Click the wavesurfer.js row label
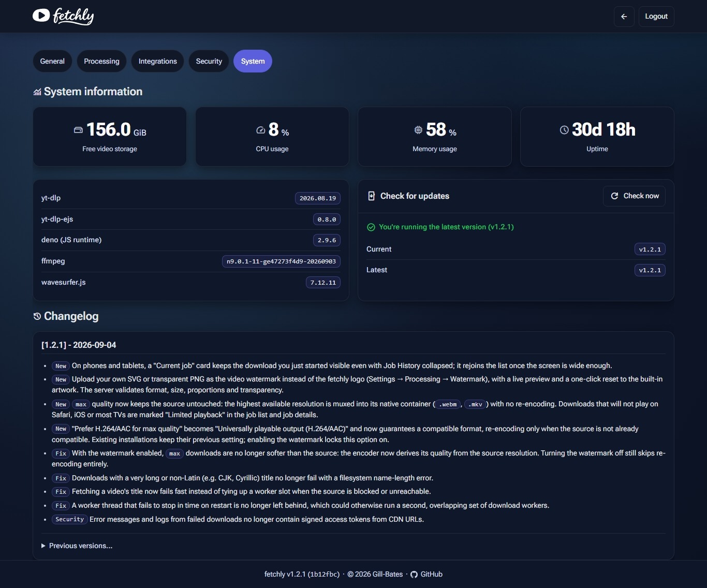707x588 pixels. pos(64,283)
